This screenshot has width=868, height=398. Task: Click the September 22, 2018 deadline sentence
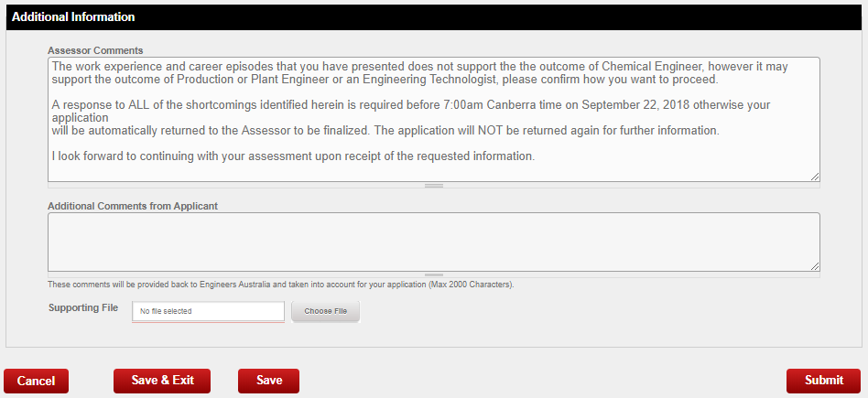(412, 104)
